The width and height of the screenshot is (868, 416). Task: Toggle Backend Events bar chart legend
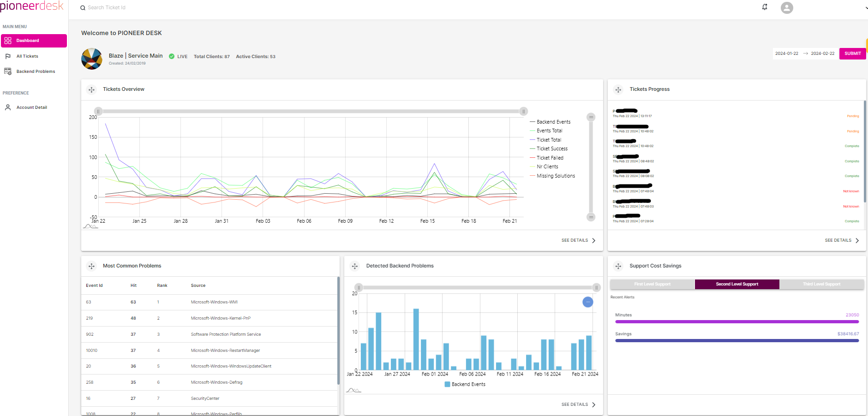(465, 384)
